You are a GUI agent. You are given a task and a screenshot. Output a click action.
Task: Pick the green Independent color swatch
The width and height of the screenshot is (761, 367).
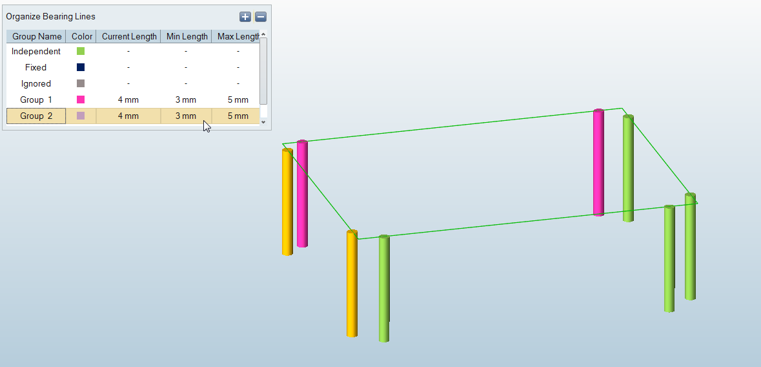tap(81, 51)
